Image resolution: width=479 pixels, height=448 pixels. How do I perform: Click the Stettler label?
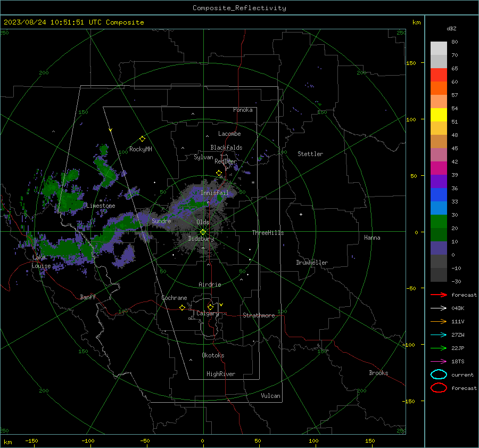(x=310, y=154)
